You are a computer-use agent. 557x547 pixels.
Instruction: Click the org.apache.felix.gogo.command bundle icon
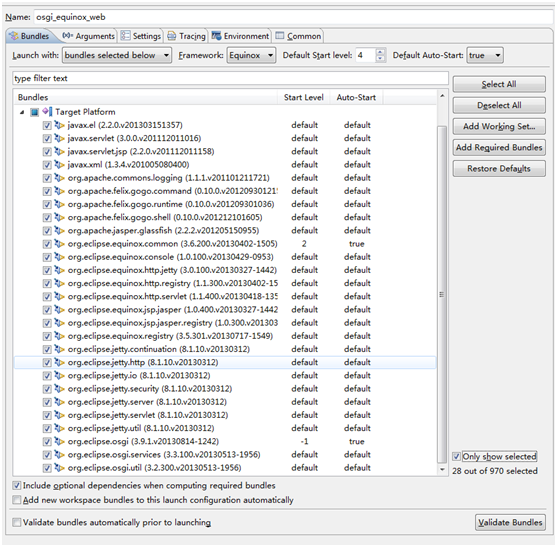tap(59, 191)
